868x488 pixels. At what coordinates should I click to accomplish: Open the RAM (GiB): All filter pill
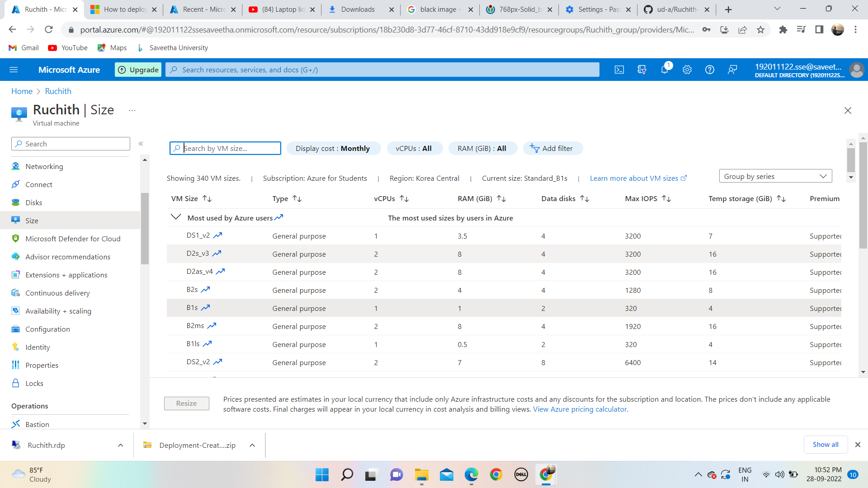point(482,148)
